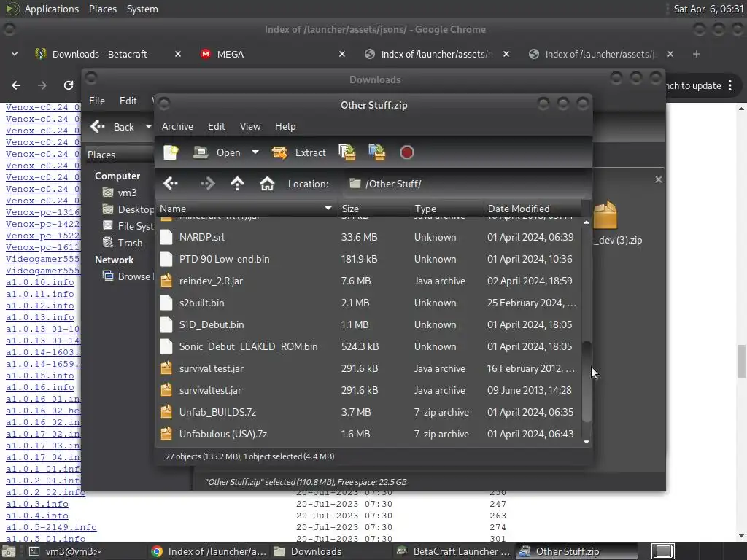This screenshot has height=560, width=747.
Task: Click the show desktop icon in taskbar
Action: [663, 551]
